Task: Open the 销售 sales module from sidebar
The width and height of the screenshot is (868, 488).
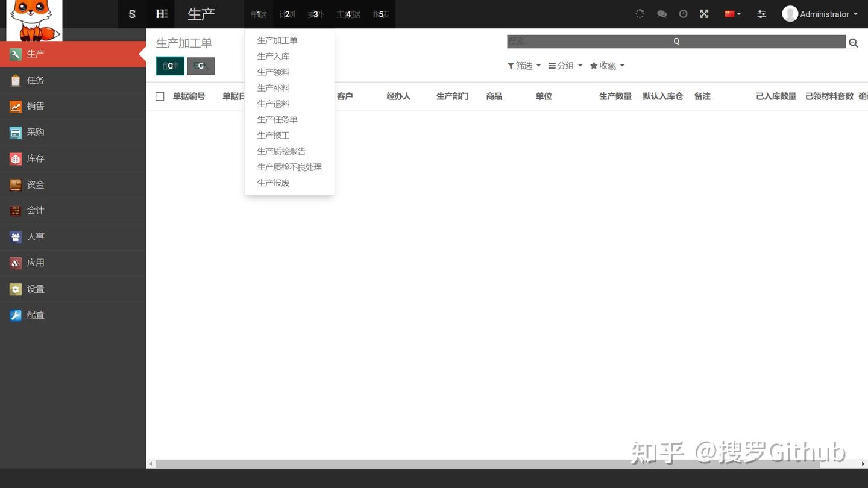Action: click(x=35, y=106)
